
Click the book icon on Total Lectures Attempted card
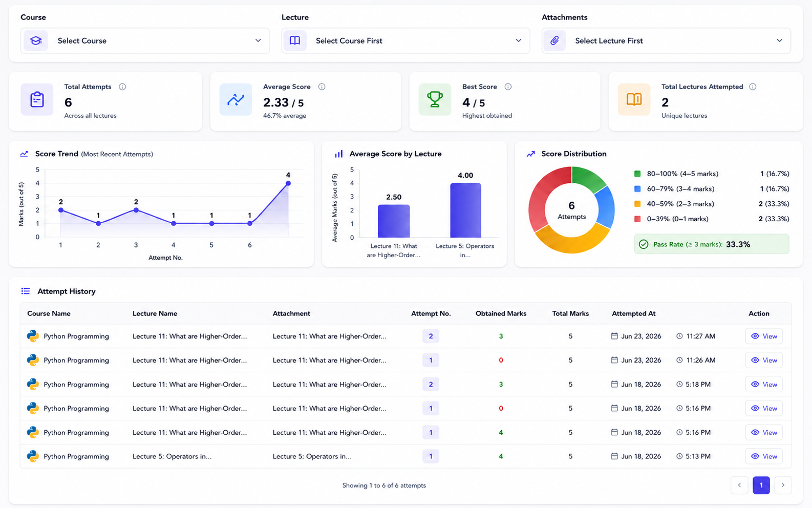point(634,99)
